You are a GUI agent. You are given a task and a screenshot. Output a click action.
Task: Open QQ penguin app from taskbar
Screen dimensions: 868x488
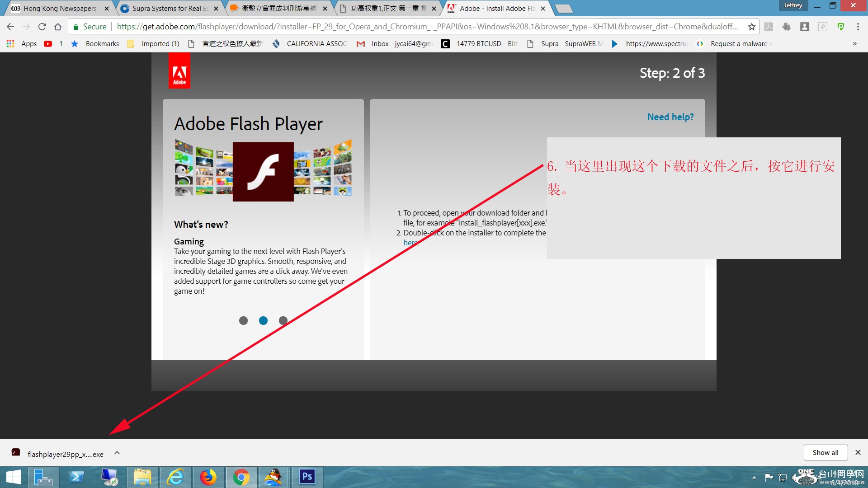tap(274, 477)
